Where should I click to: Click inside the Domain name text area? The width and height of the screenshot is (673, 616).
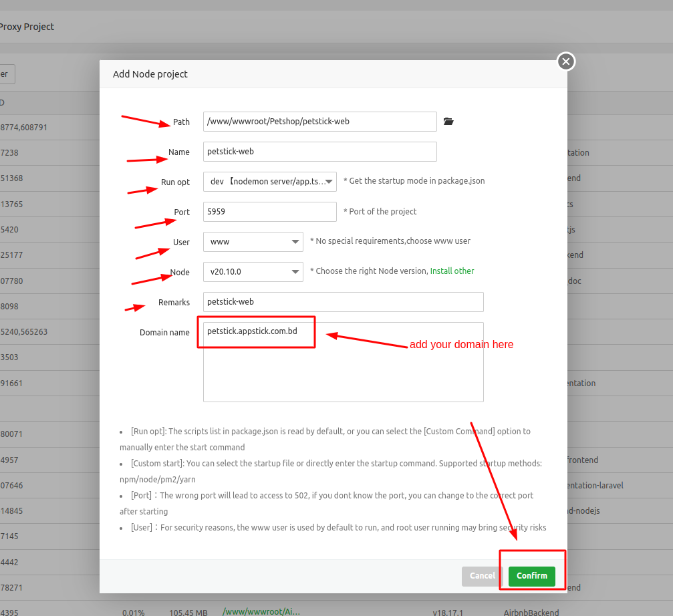pos(343,374)
